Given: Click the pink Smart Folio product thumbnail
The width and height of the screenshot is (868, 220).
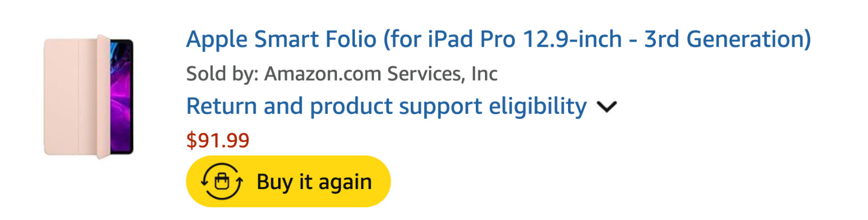Looking at the screenshot, I should click(x=88, y=97).
